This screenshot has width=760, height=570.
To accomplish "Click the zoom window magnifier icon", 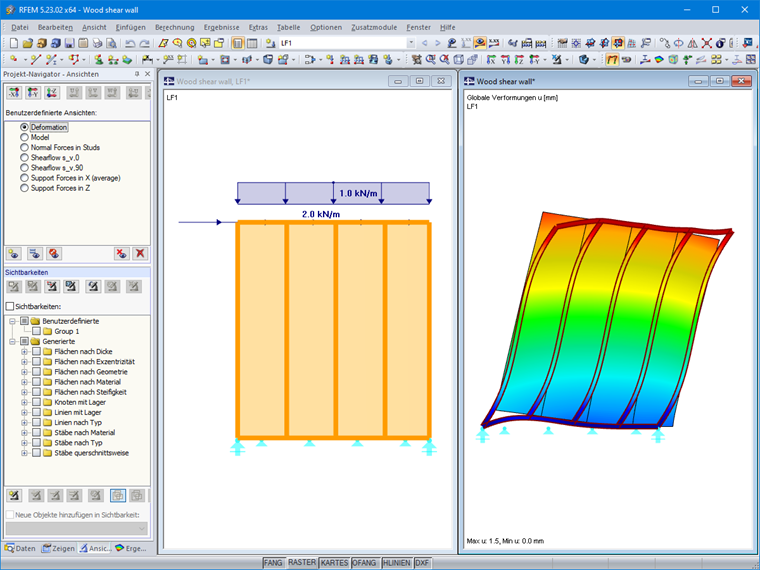I will pos(430,60).
